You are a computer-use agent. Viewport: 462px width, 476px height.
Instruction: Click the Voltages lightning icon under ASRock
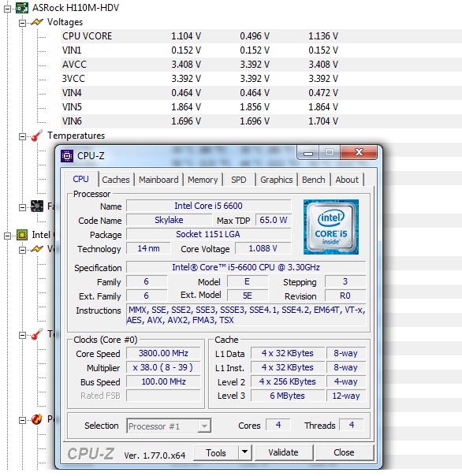(37, 22)
